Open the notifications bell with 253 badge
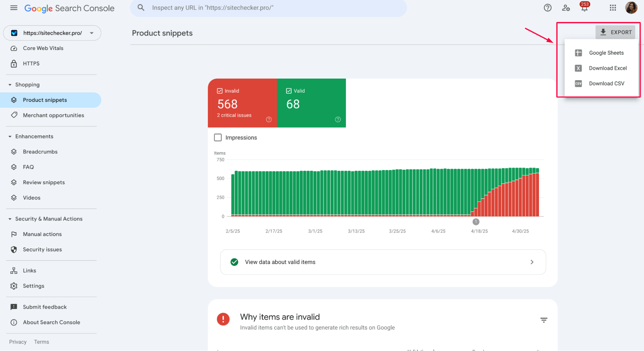This screenshot has height=351, width=644. click(584, 7)
